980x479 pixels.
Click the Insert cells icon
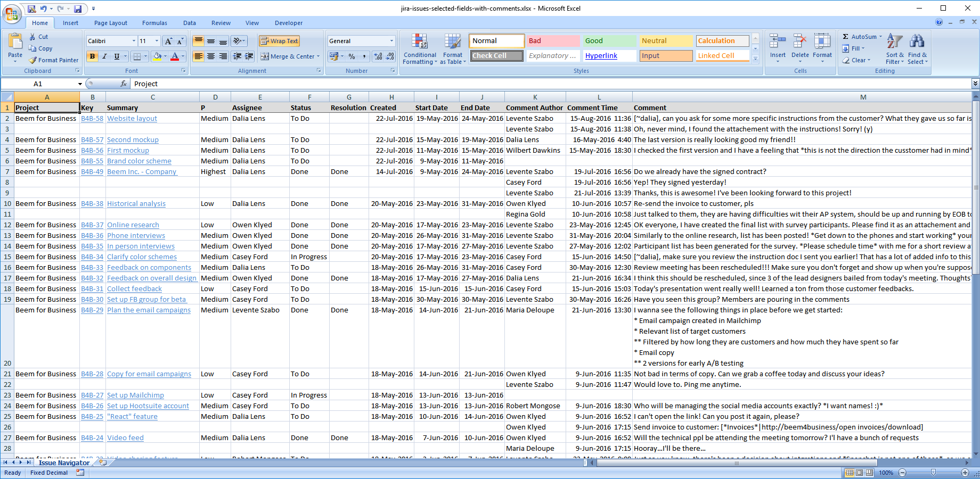coord(777,42)
